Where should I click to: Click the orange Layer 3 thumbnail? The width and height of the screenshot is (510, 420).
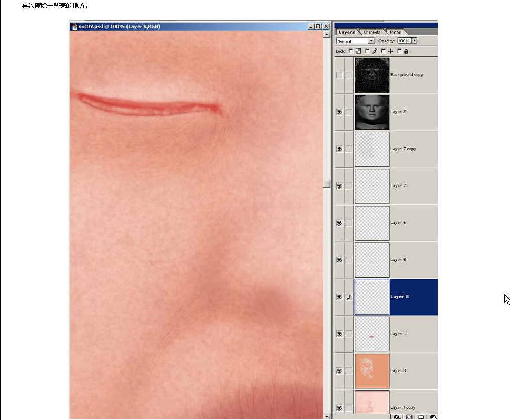(x=372, y=371)
